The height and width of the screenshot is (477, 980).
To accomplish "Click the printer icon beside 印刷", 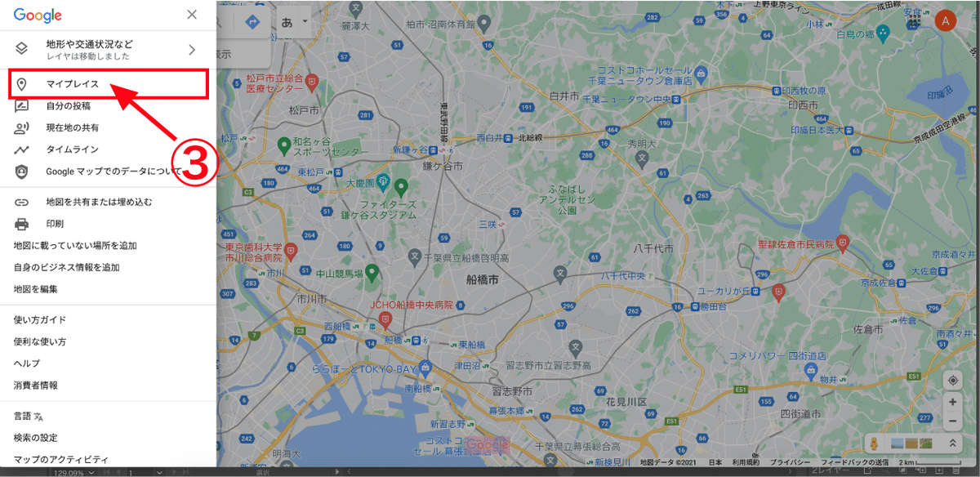I will (x=21, y=224).
